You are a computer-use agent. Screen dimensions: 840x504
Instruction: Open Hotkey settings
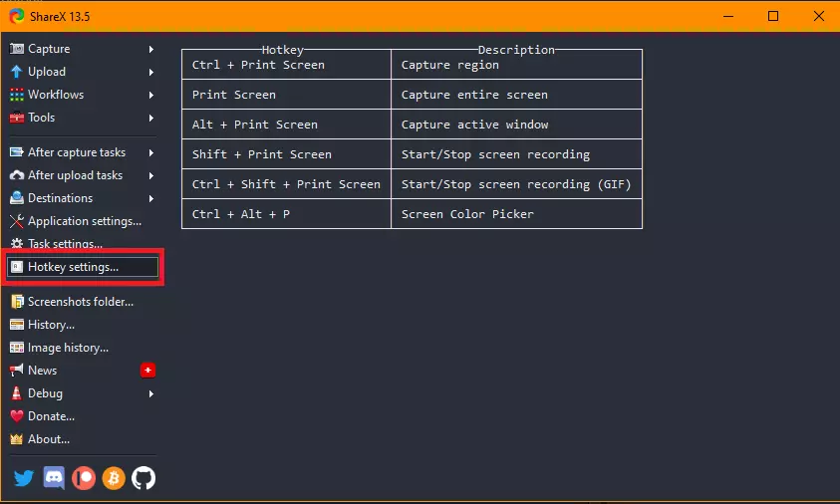[73, 267]
